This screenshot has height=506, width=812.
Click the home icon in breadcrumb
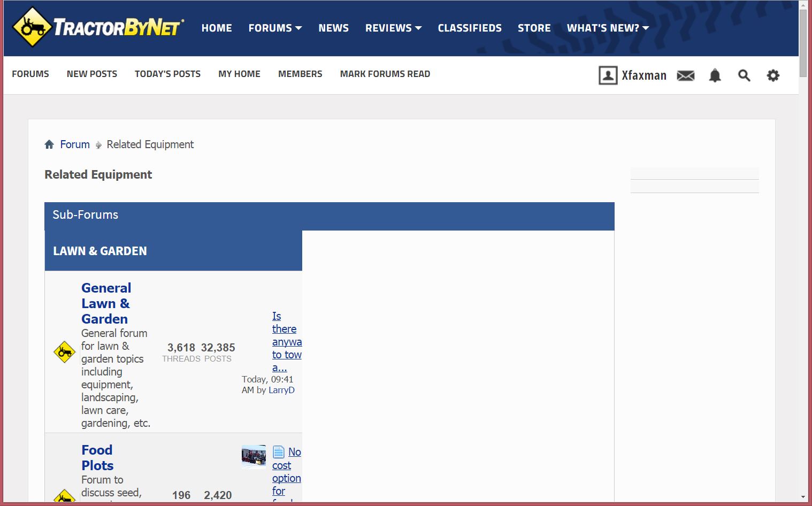tap(49, 144)
